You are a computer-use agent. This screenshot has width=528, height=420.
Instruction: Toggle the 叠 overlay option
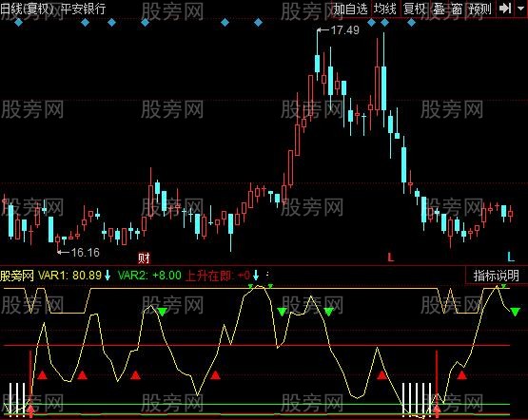pyautogui.click(x=439, y=9)
